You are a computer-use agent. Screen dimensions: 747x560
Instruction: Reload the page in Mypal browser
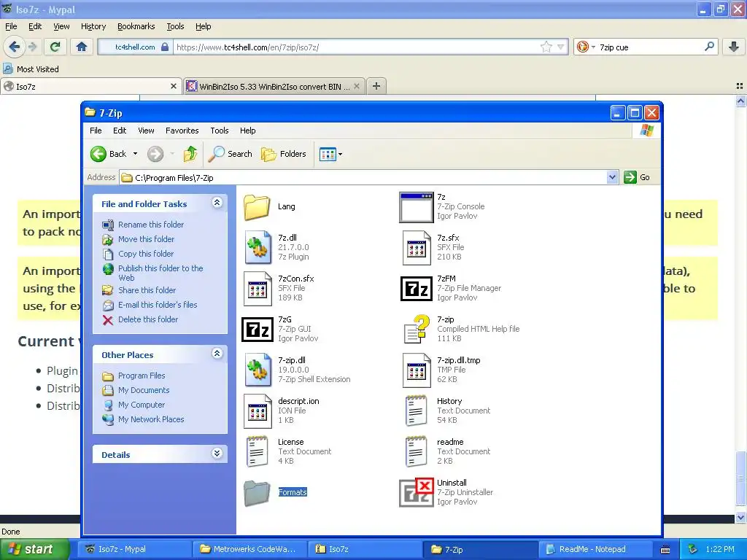click(55, 47)
